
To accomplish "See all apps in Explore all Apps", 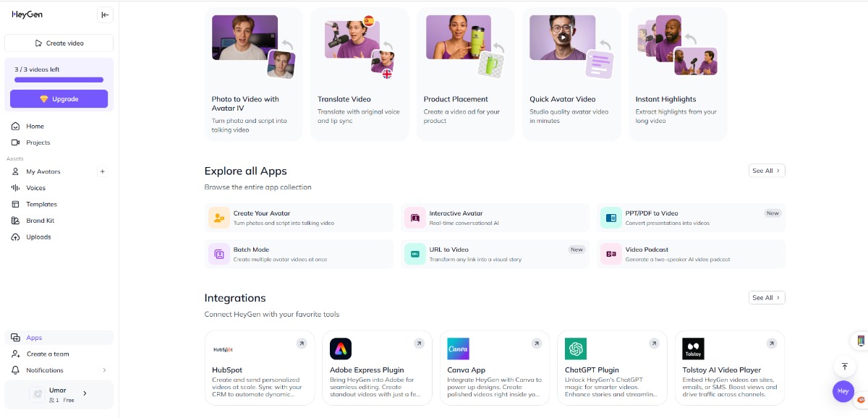I will (x=767, y=171).
